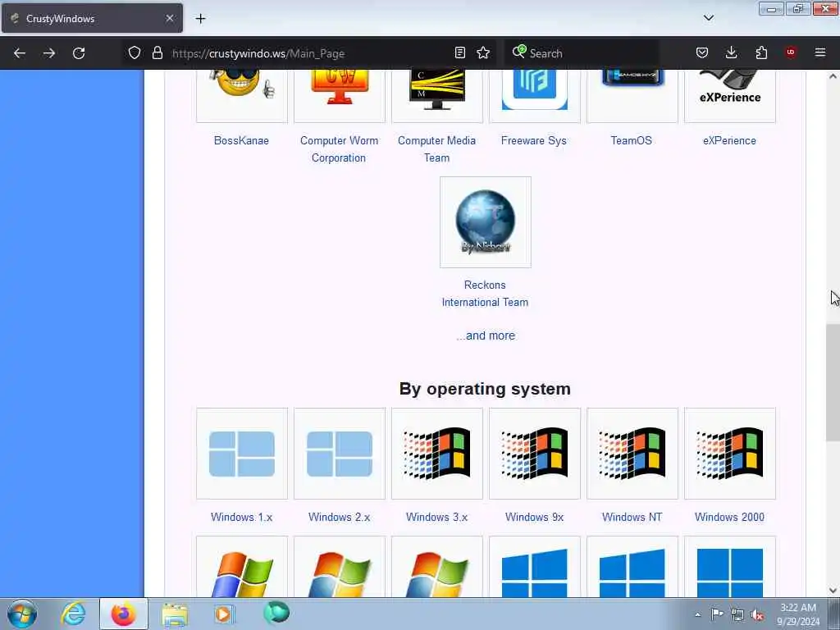List all tabs dropdown arrow

pos(708,18)
